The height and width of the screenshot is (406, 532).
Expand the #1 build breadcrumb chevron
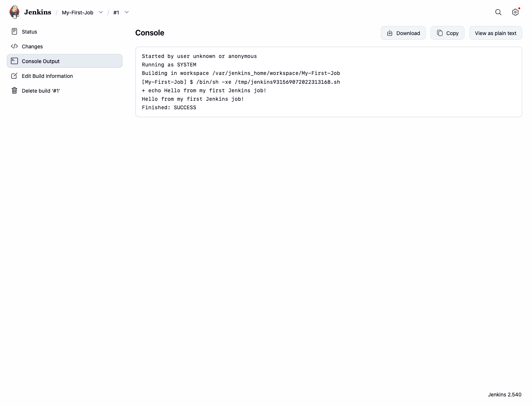click(127, 12)
